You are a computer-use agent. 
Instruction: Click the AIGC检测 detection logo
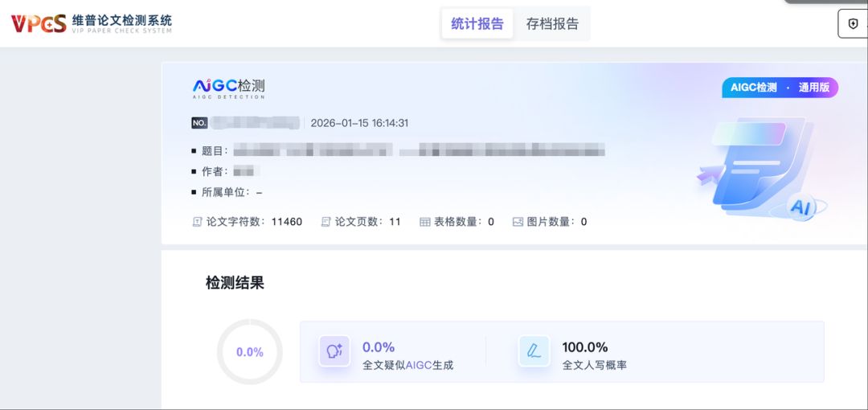[x=228, y=88]
